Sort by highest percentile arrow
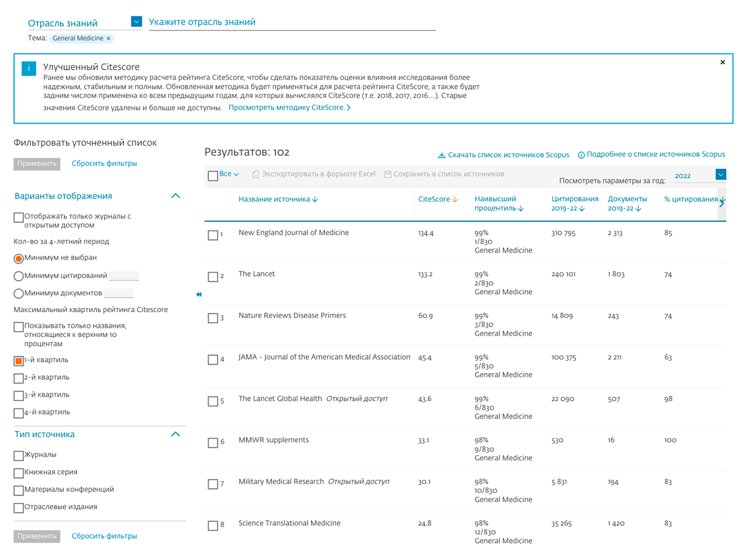This screenshot has width=747, height=560. coord(521,208)
